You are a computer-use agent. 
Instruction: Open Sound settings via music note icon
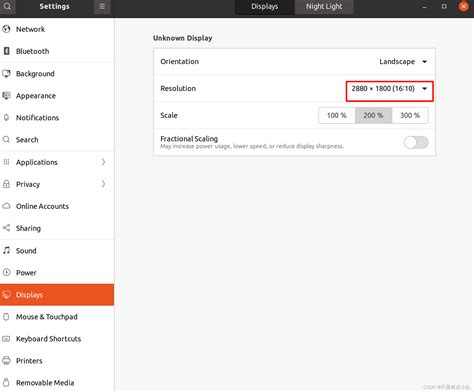(x=6, y=250)
